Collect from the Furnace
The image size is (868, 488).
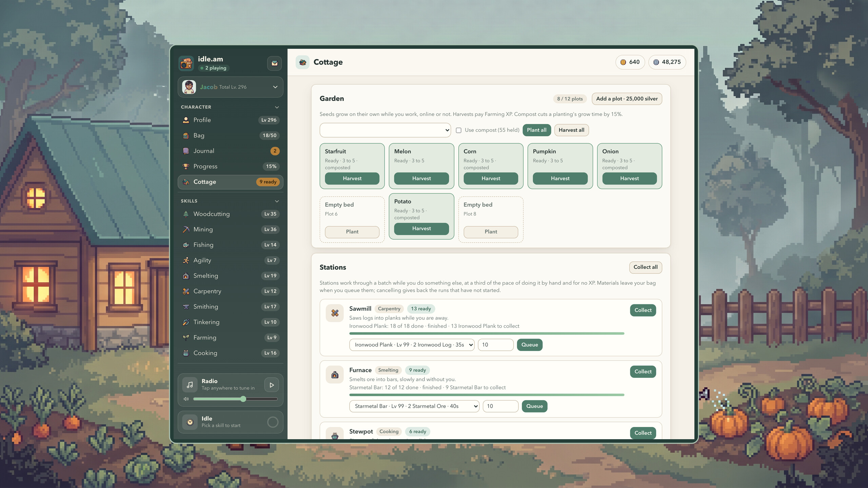(643, 371)
